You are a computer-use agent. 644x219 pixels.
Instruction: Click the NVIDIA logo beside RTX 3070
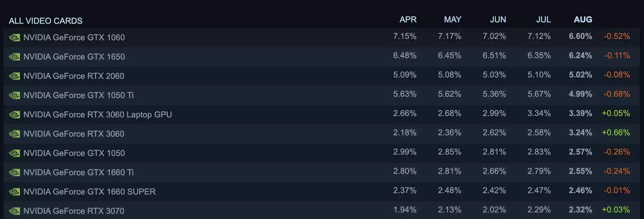coord(14,211)
